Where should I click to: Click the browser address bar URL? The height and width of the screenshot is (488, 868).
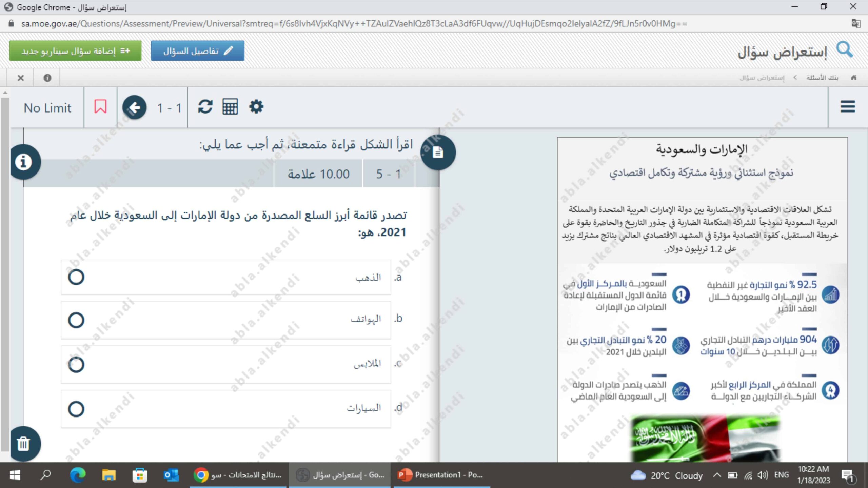click(354, 24)
